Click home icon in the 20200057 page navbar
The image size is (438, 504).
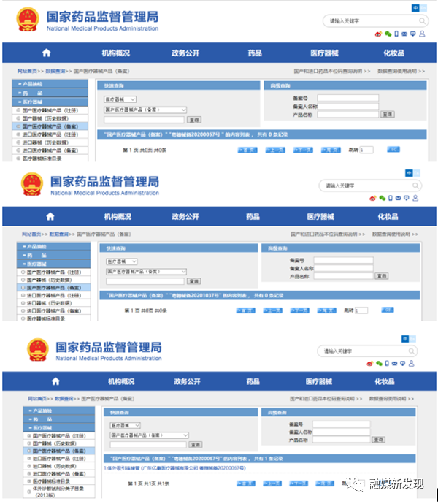(47, 53)
